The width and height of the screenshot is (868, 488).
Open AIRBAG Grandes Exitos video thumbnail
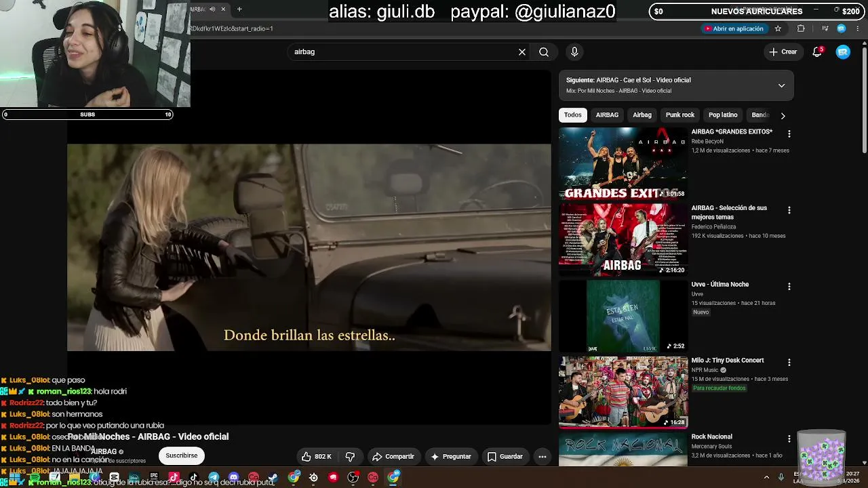tap(623, 163)
